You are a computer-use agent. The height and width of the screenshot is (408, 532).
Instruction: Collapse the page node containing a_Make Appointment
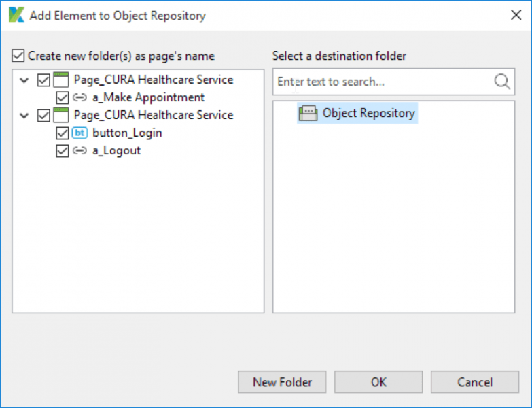pyautogui.click(x=24, y=80)
